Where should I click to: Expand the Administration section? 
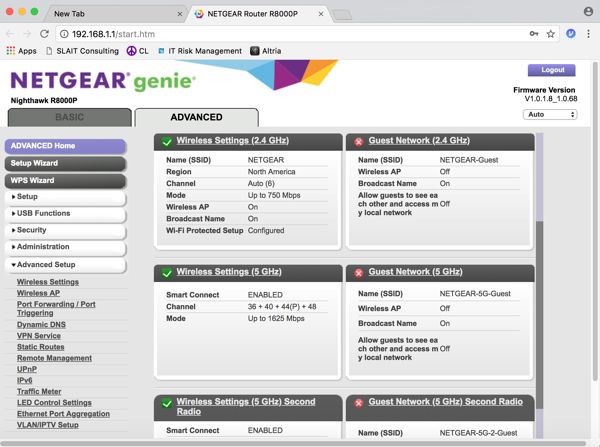65,247
